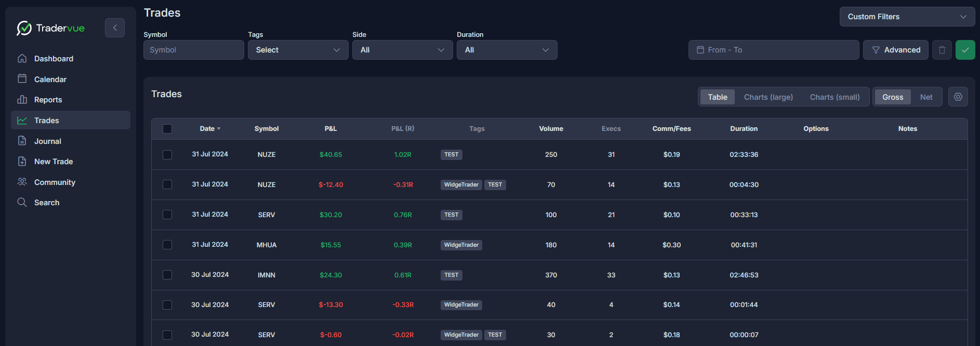Click the calendar icon in the From - To field

(x=700, y=50)
